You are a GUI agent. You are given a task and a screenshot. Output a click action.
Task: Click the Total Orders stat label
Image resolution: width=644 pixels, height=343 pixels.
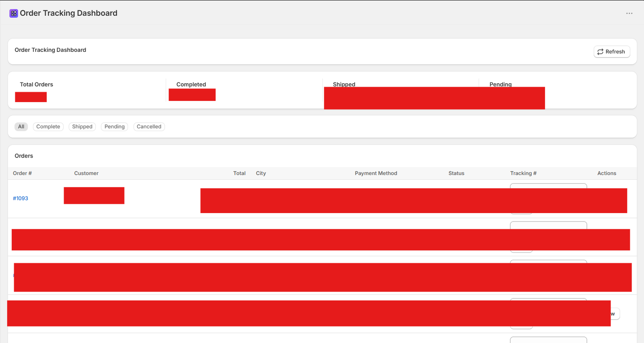point(37,84)
